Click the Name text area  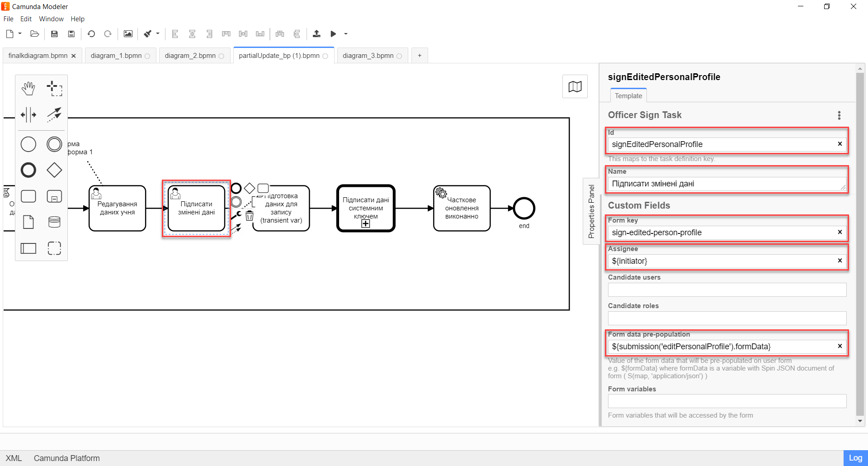click(x=727, y=184)
